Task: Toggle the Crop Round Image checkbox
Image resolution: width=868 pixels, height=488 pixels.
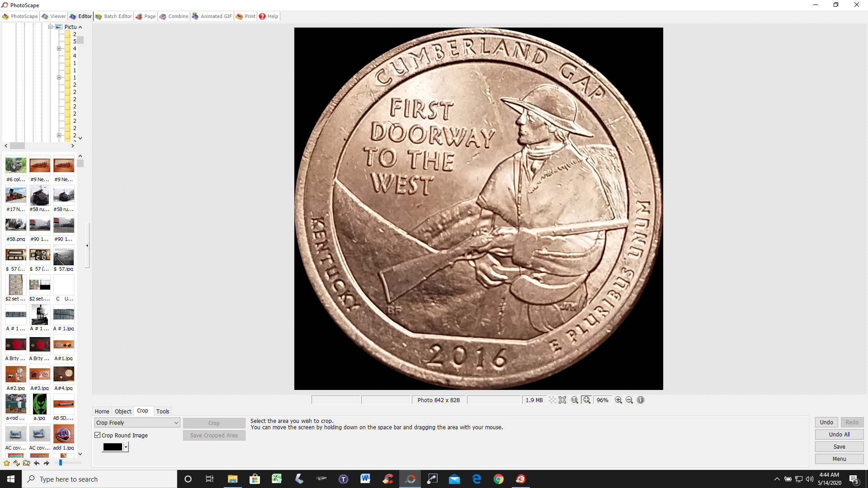Action: (x=98, y=435)
